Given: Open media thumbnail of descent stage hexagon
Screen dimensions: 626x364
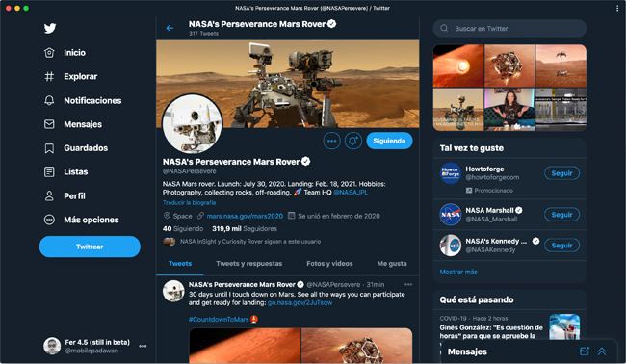Looking at the screenshot, I should click(x=509, y=65).
